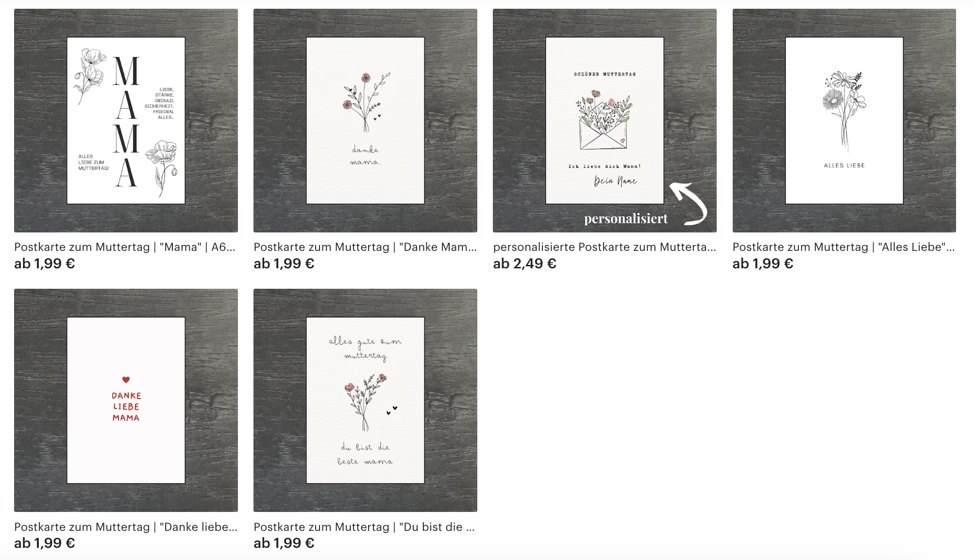The width and height of the screenshot is (975, 560).
Task: Open the "Danke Mama" flower postcard image
Action: click(x=365, y=120)
